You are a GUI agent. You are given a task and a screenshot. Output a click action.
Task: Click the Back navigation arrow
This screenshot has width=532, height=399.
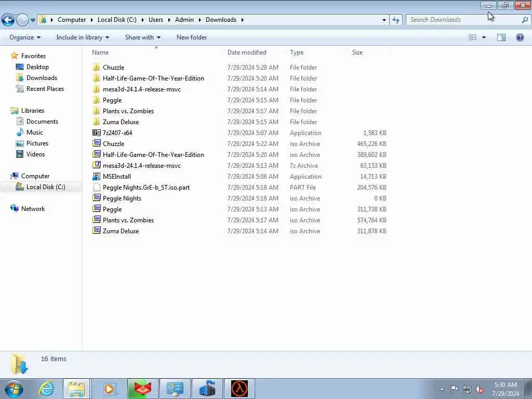[x=8, y=20]
